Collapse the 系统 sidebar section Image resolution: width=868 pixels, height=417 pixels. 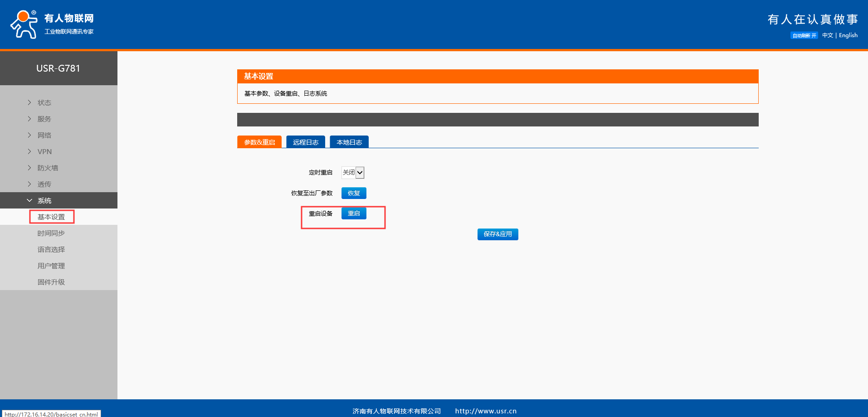44,200
